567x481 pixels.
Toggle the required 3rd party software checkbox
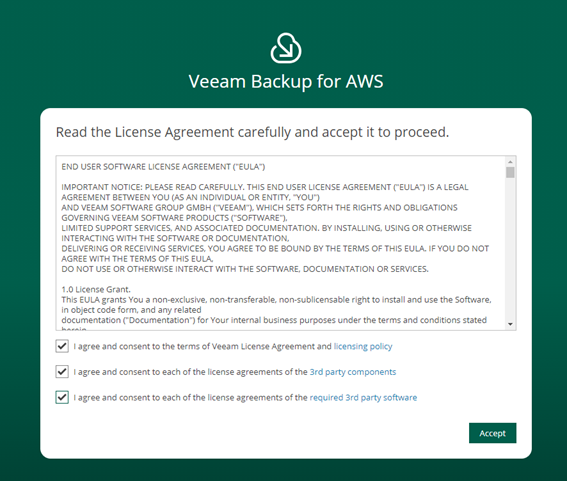coord(62,397)
